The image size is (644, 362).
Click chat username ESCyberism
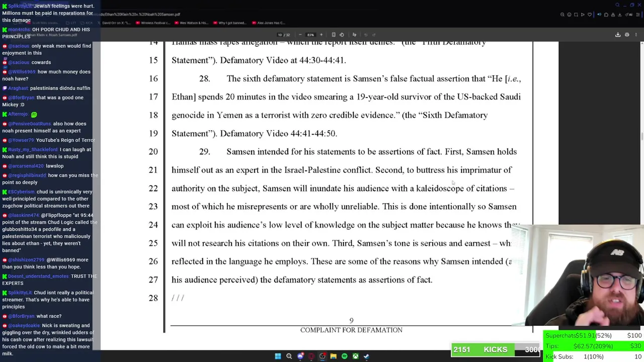point(21,192)
